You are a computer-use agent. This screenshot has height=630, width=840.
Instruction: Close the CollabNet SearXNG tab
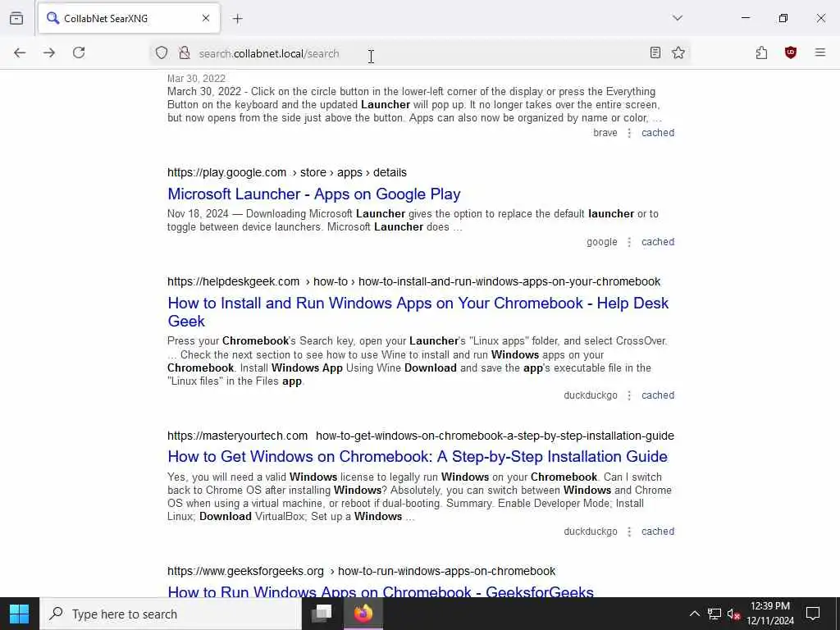coord(206,18)
